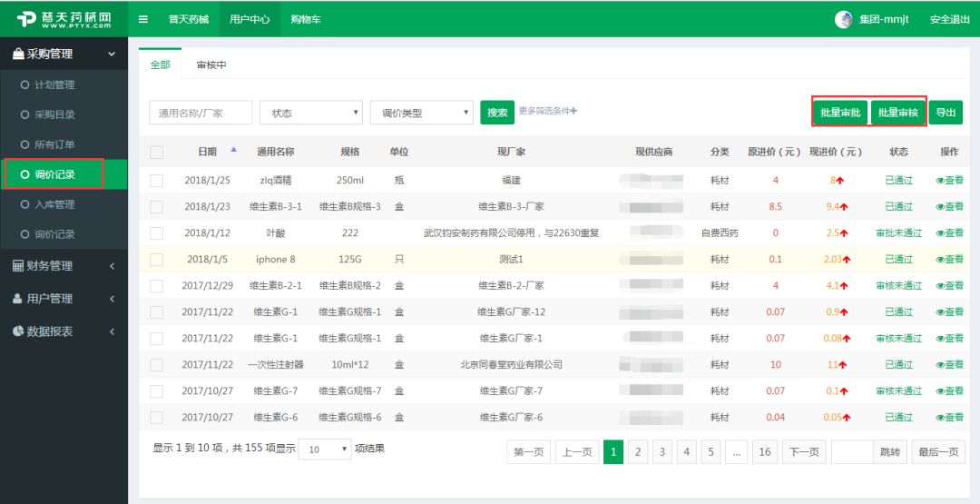Screen dimensions: 980x504
Task: View the 维生素B-3-1 record
Action: [x=949, y=206]
